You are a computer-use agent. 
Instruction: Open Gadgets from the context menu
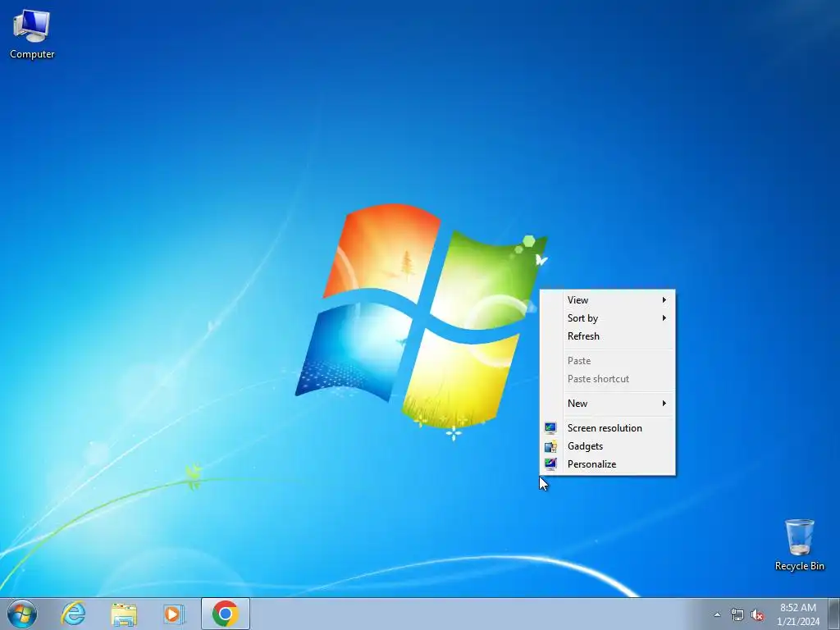(608, 446)
